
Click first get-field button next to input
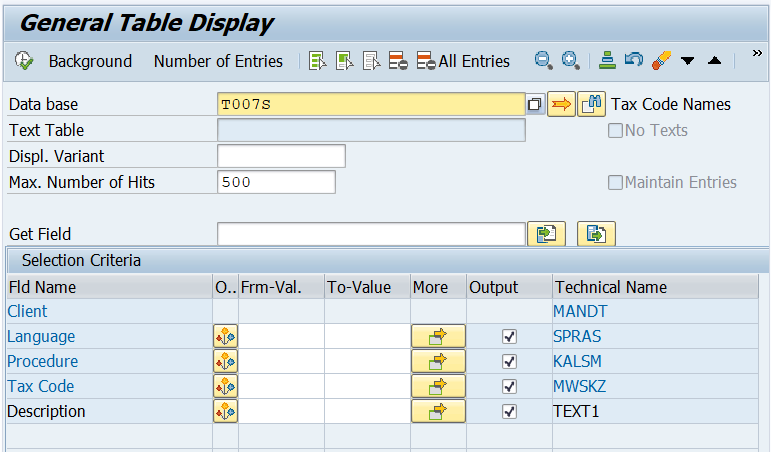coord(546,234)
